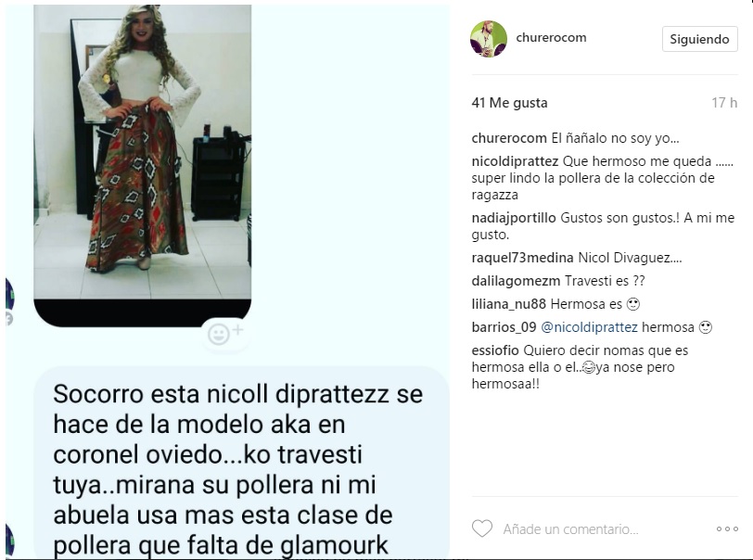Click the Socorro message bubble text

(238, 469)
